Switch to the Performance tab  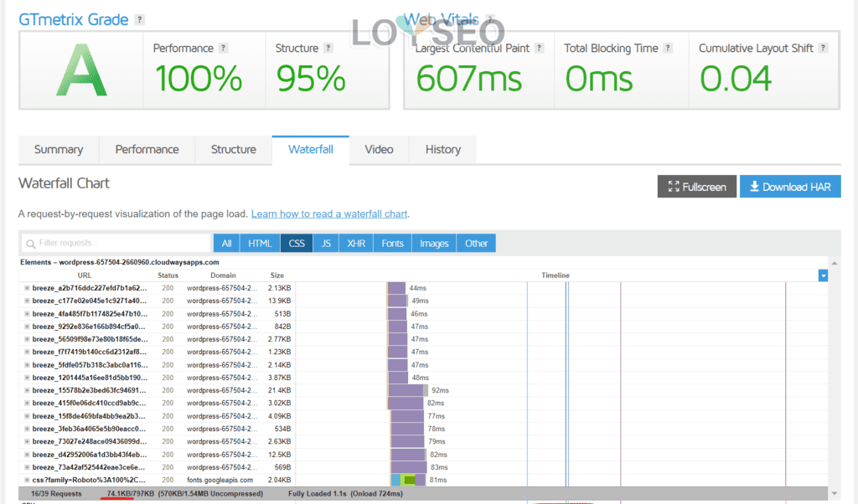tap(147, 149)
